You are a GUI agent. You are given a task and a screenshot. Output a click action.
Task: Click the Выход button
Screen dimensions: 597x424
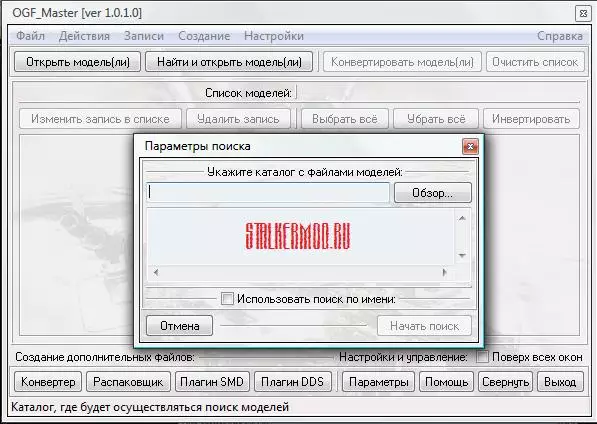[560, 381]
